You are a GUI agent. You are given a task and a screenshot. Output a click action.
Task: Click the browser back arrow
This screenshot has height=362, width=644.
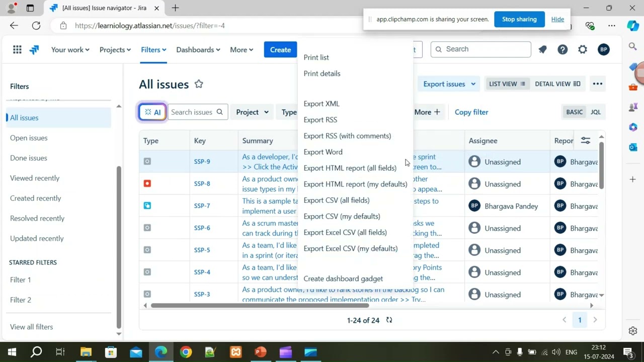pos(14,26)
